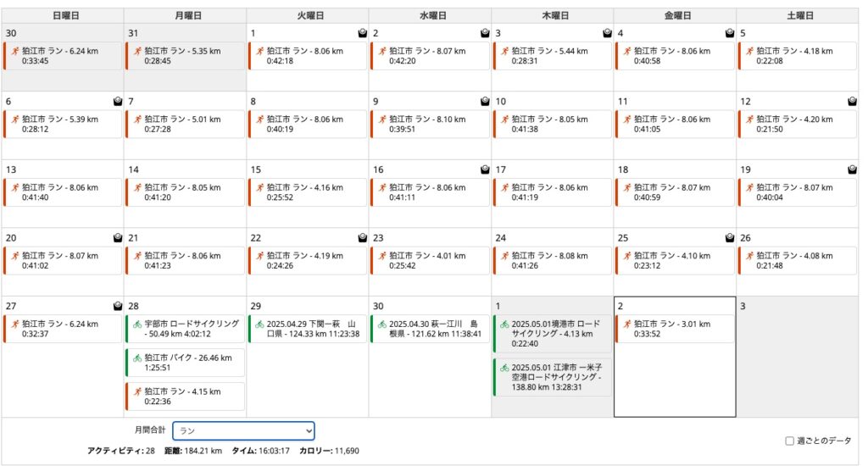
Task: Click the weight scale icon on day 19
Action: click(x=852, y=169)
